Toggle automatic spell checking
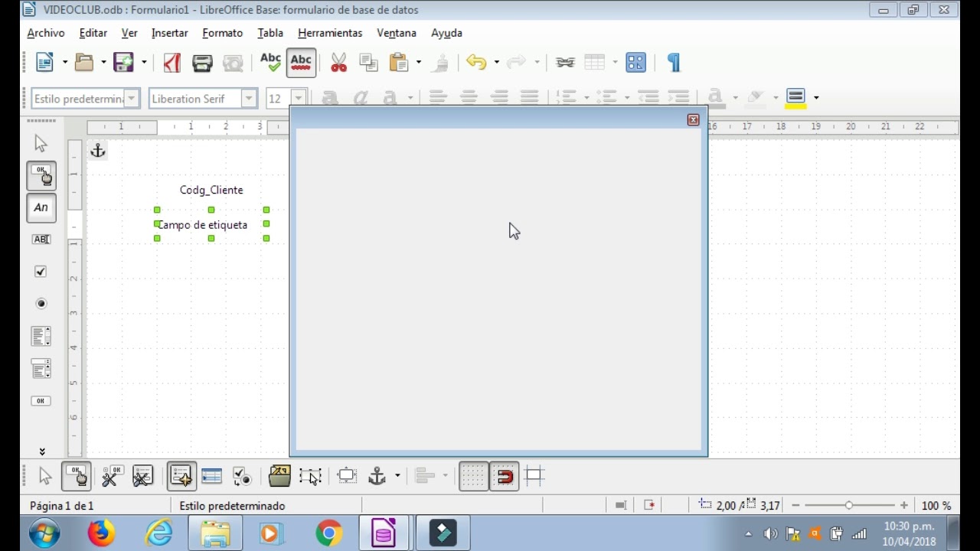The image size is (980, 551). (302, 63)
